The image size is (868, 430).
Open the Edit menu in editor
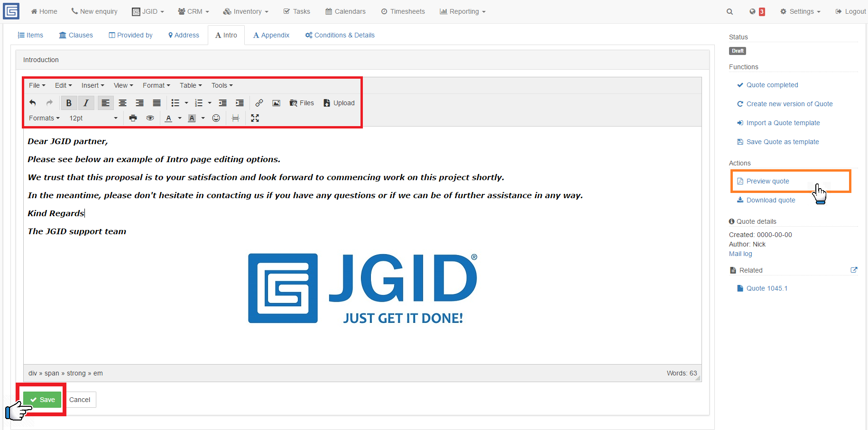[63, 85]
